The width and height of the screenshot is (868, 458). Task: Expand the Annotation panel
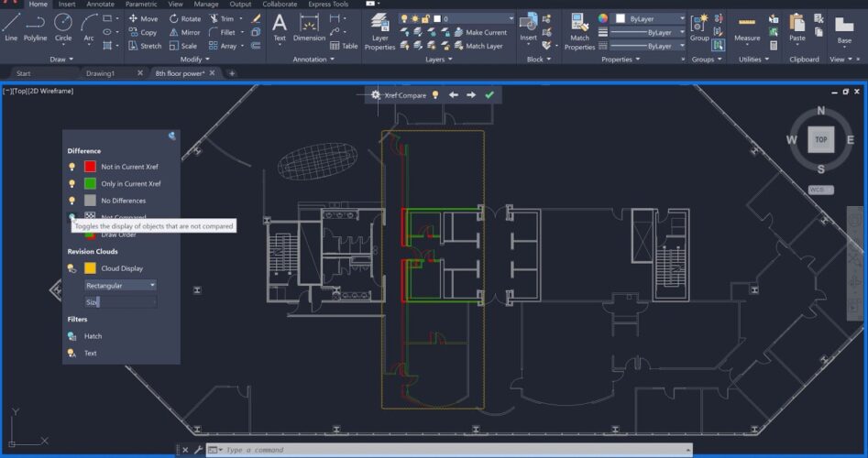pyautogui.click(x=313, y=60)
